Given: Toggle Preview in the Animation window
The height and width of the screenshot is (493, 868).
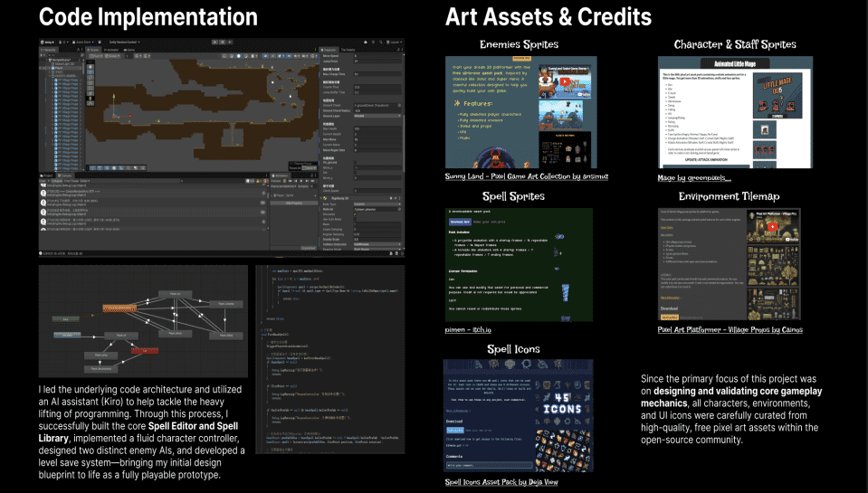Looking at the screenshot, I should pos(276,181).
